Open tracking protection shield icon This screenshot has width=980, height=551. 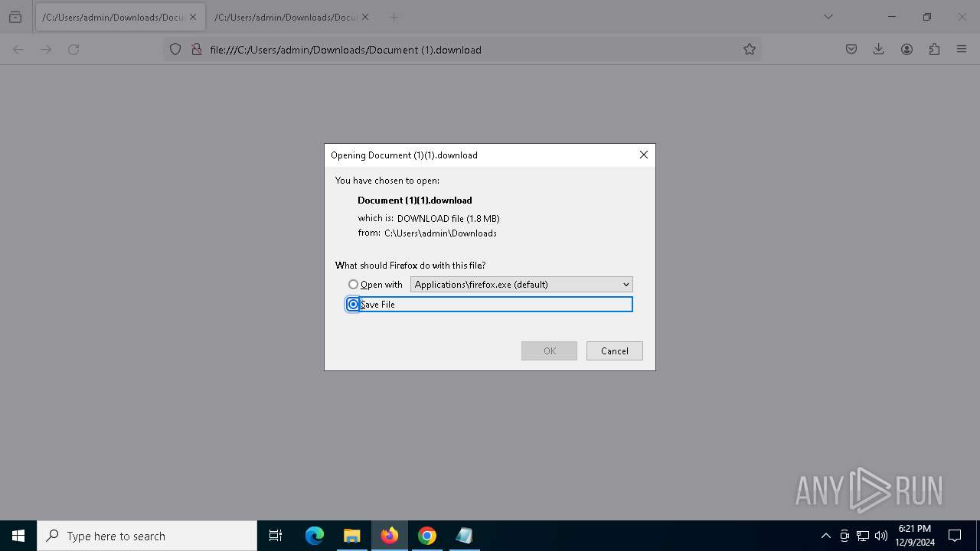point(175,50)
